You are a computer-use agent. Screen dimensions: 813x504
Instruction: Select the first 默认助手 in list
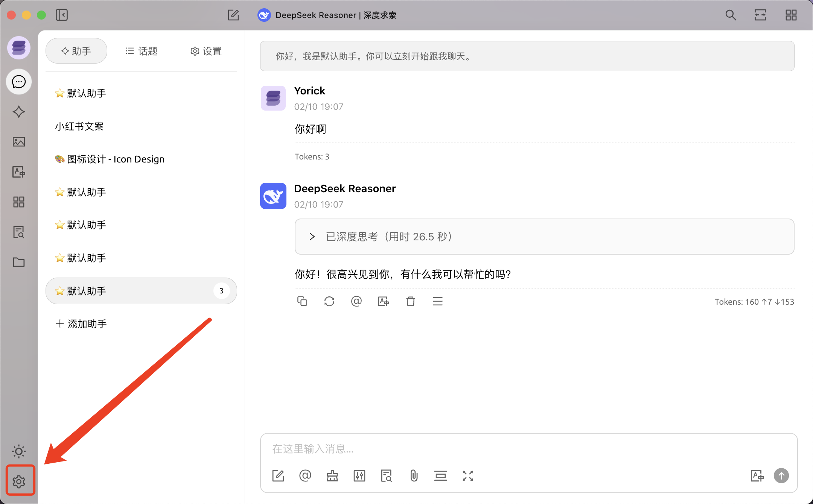(141, 93)
